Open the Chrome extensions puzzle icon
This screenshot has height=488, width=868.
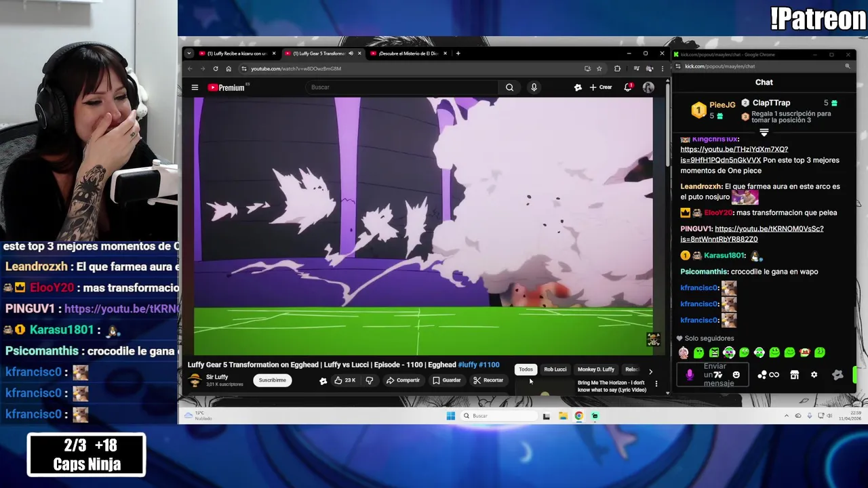[x=617, y=68]
